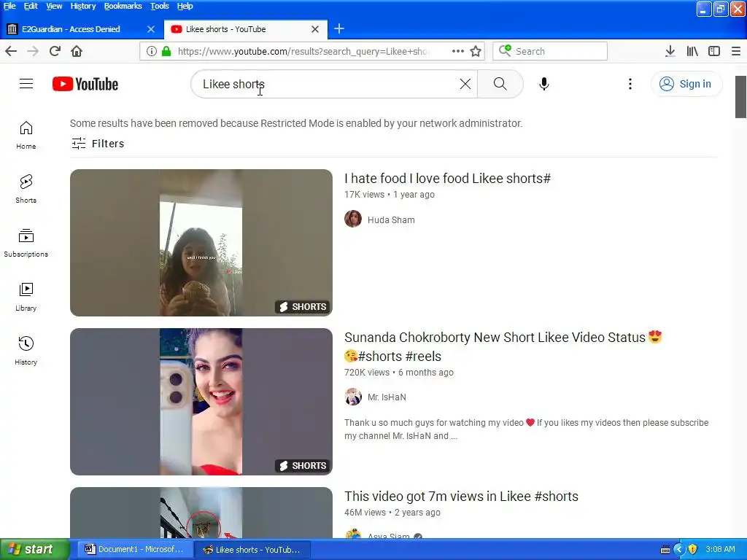
Task: Go back to the previous page
Action: [x=11, y=51]
